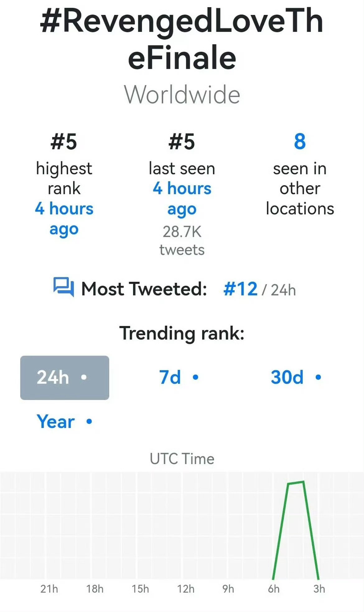Switch to the 30d trending rank tab
The height and width of the screenshot is (612, 364).
pyautogui.click(x=296, y=377)
